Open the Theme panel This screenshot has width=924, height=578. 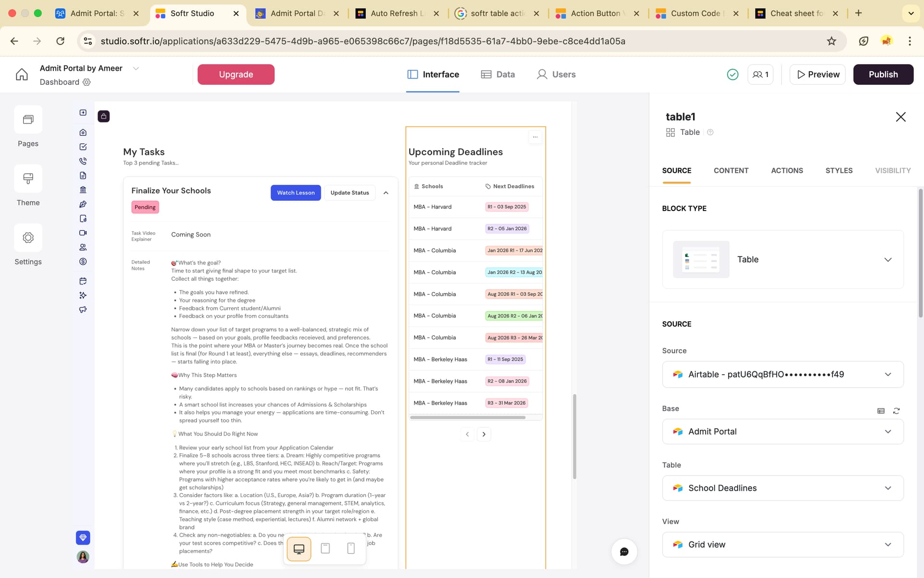pyautogui.click(x=28, y=186)
